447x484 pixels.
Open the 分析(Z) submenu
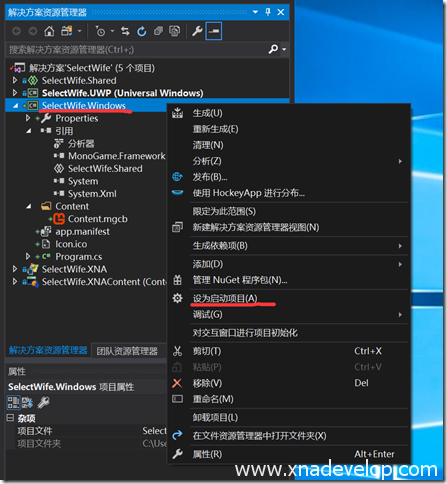[289, 161]
